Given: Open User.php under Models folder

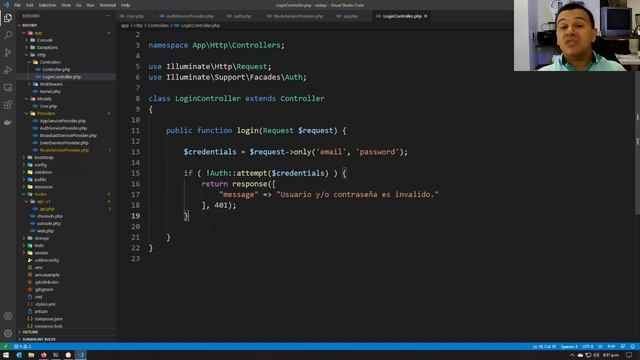Looking at the screenshot, I should pos(48,106).
